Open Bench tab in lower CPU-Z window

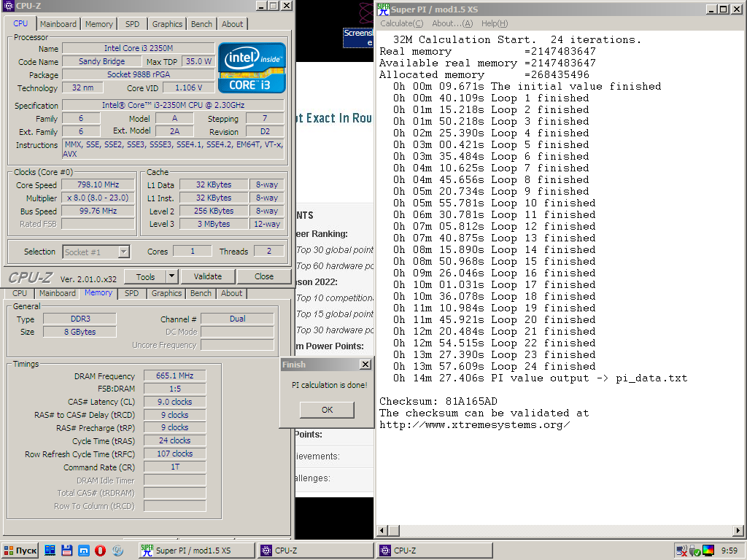[x=201, y=293]
